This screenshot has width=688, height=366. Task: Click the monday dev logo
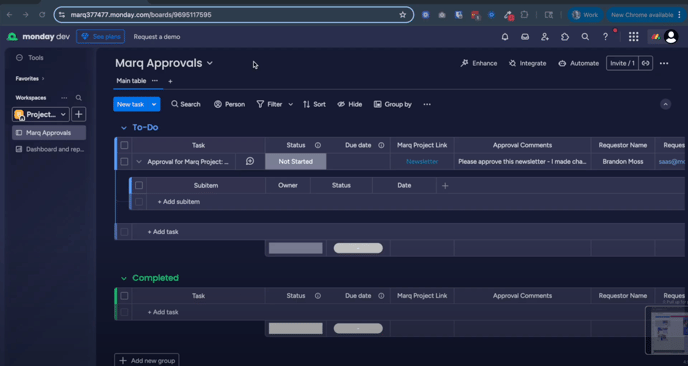click(38, 37)
